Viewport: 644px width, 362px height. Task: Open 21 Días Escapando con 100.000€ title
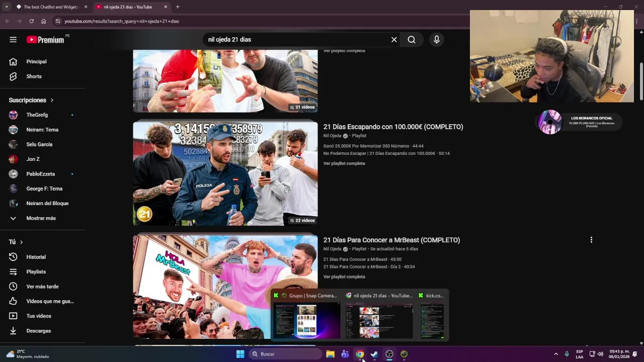(393, 127)
